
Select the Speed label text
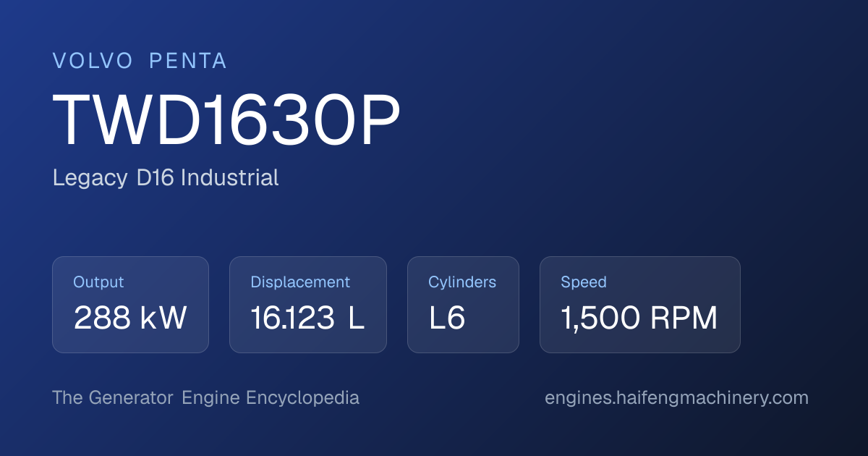click(x=584, y=282)
